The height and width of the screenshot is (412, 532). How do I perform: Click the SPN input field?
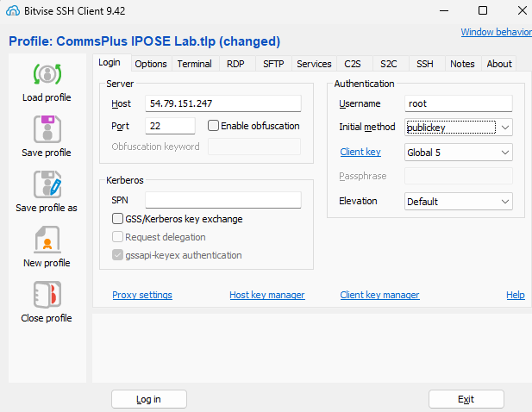(x=223, y=200)
